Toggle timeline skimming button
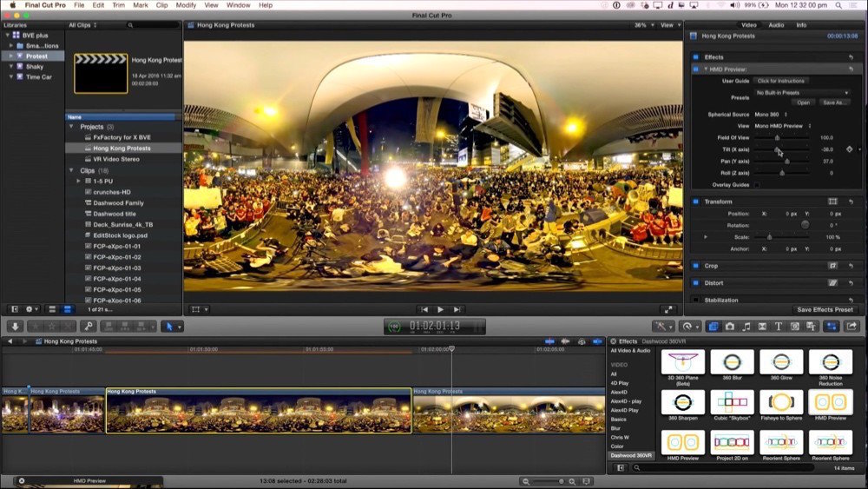Image resolution: width=868 pixels, height=489 pixels. click(x=549, y=341)
